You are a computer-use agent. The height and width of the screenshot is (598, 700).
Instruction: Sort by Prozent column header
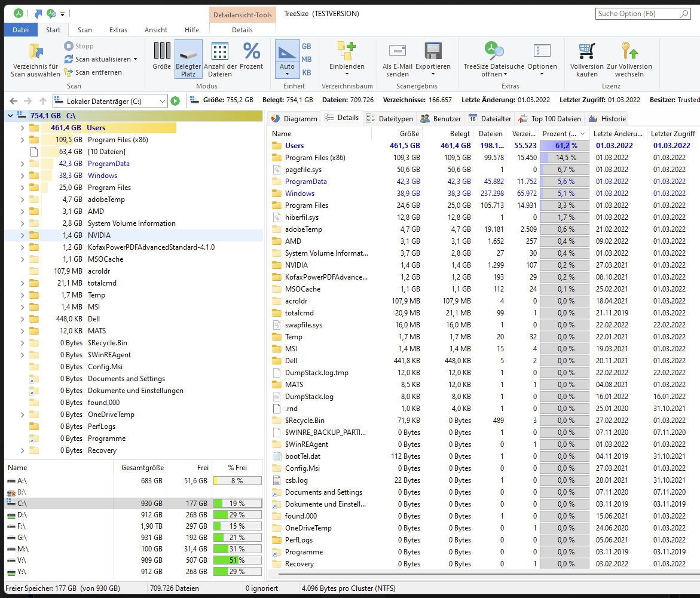point(564,133)
